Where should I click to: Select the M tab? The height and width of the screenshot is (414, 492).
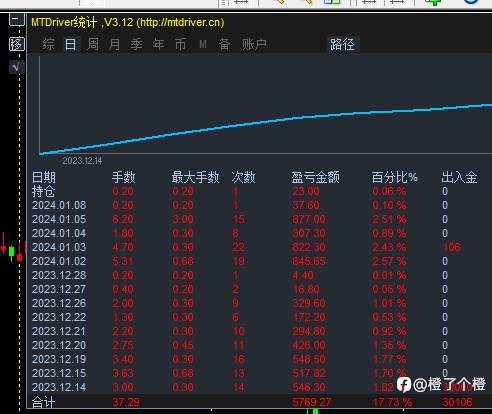pos(203,44)
